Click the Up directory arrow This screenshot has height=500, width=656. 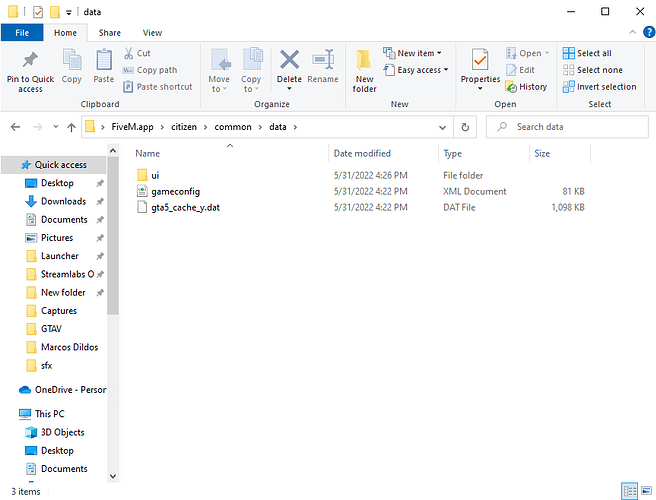coord(71,127)
